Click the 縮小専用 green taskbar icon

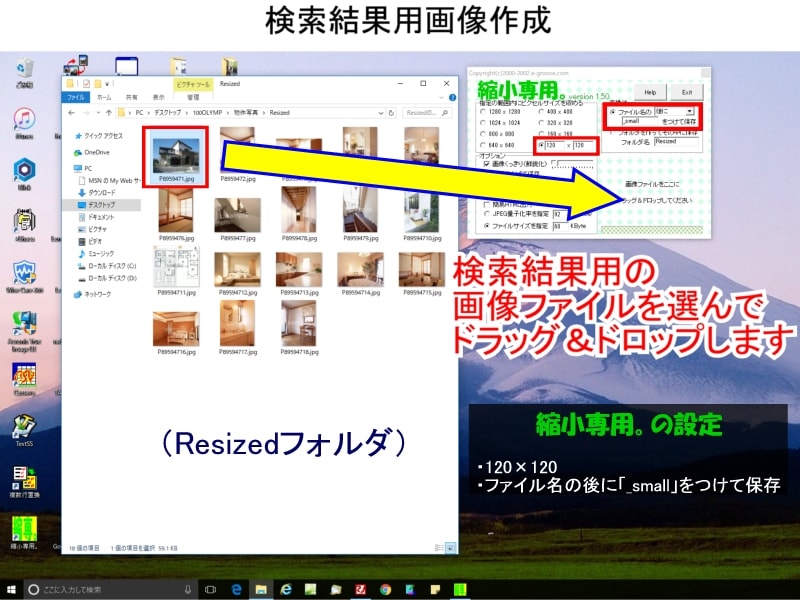tap(460, 589)
